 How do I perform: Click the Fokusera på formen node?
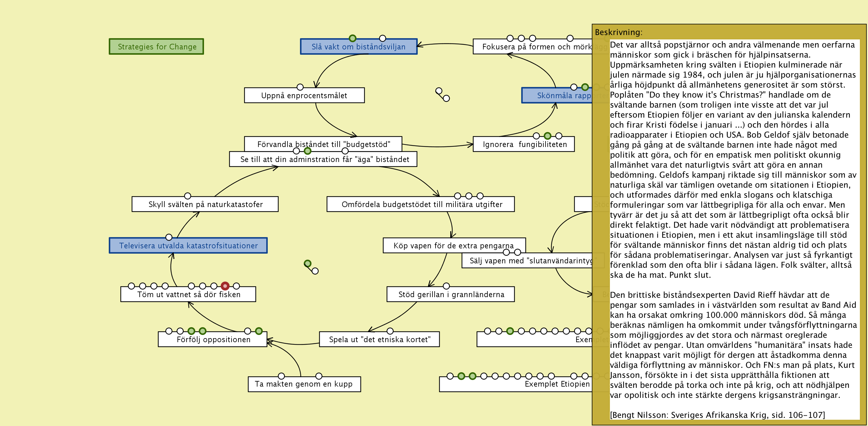click(532, 47)
